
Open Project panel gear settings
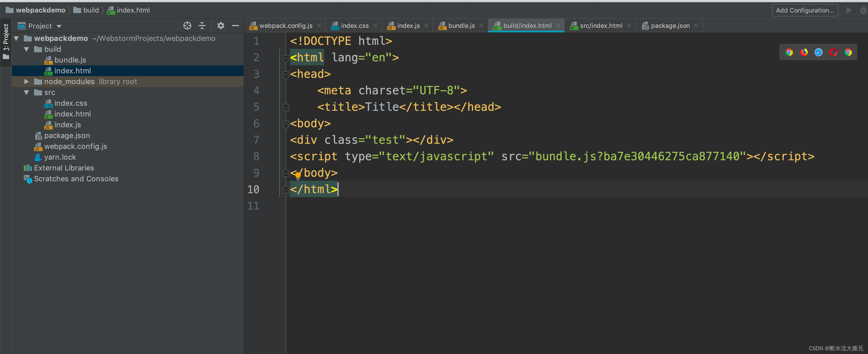[x=221, y=26]
